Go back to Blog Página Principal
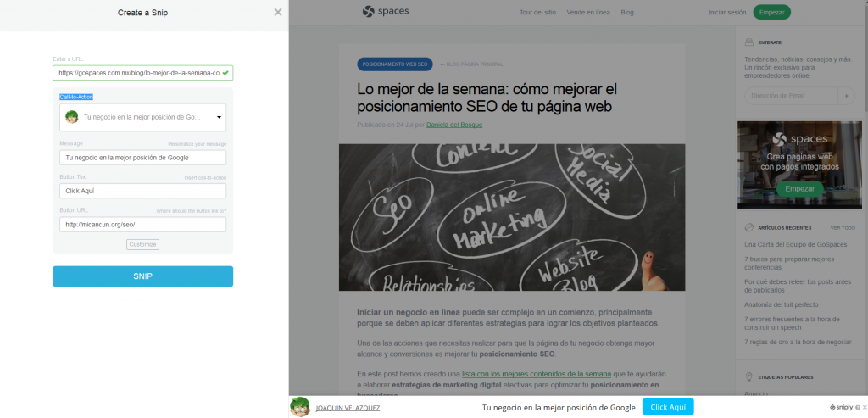Screen dimensions: 868x418 point(471,64)
